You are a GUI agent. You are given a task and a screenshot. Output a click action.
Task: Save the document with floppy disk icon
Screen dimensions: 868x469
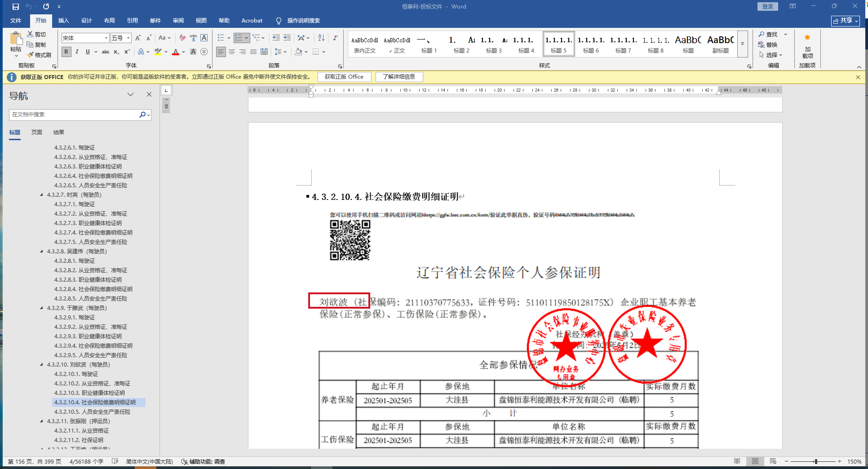[x=16, y=7]
